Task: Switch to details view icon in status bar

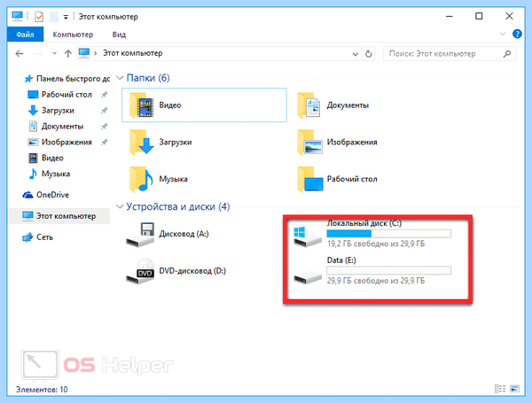Action: click(500, 389)
